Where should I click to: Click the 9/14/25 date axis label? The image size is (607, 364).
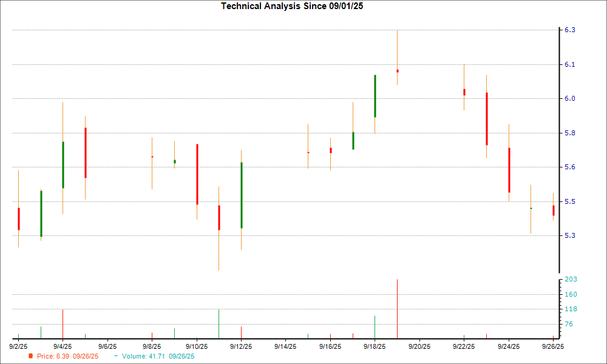coord(285,346)
